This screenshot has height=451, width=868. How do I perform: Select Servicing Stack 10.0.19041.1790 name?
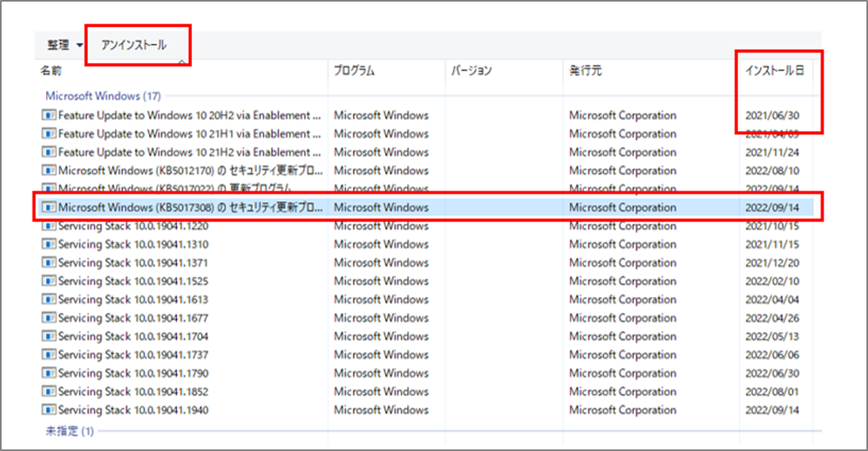point(133,373)
